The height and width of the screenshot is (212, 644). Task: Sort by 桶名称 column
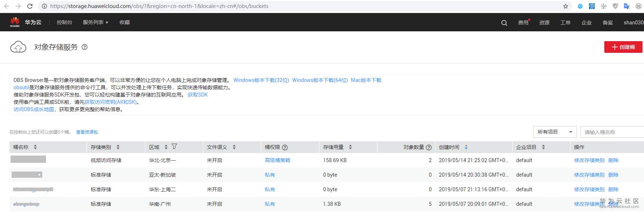pos(35,147)
